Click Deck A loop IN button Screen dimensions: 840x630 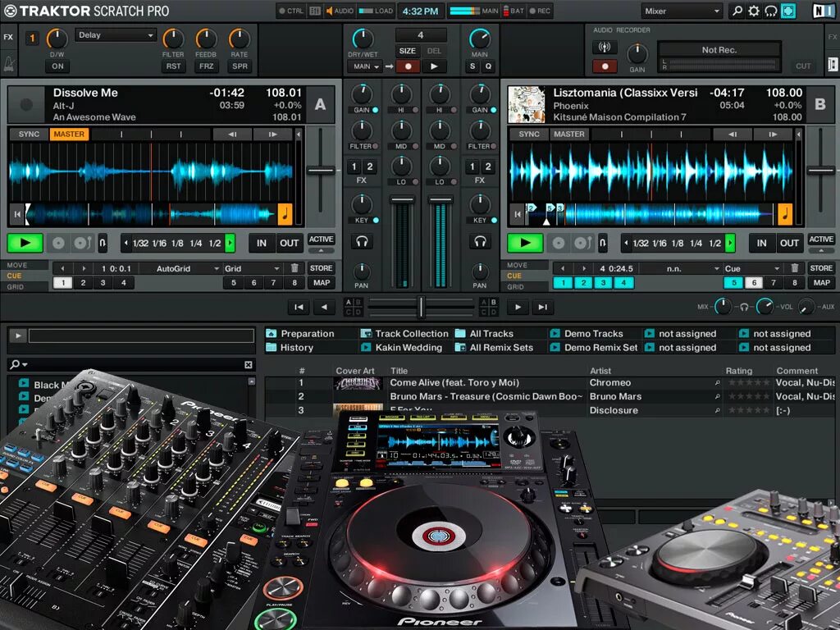click(262, 243)
